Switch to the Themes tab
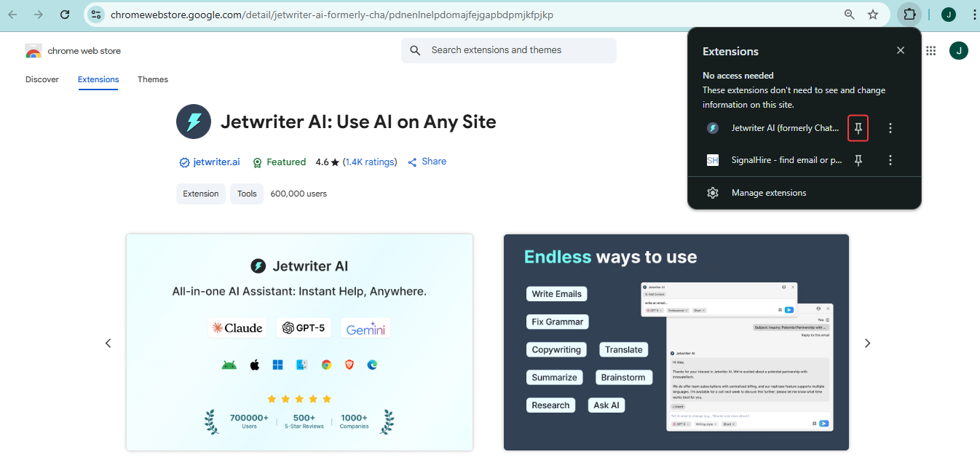This screenshot has width=980, height=465. click(153, 79)
